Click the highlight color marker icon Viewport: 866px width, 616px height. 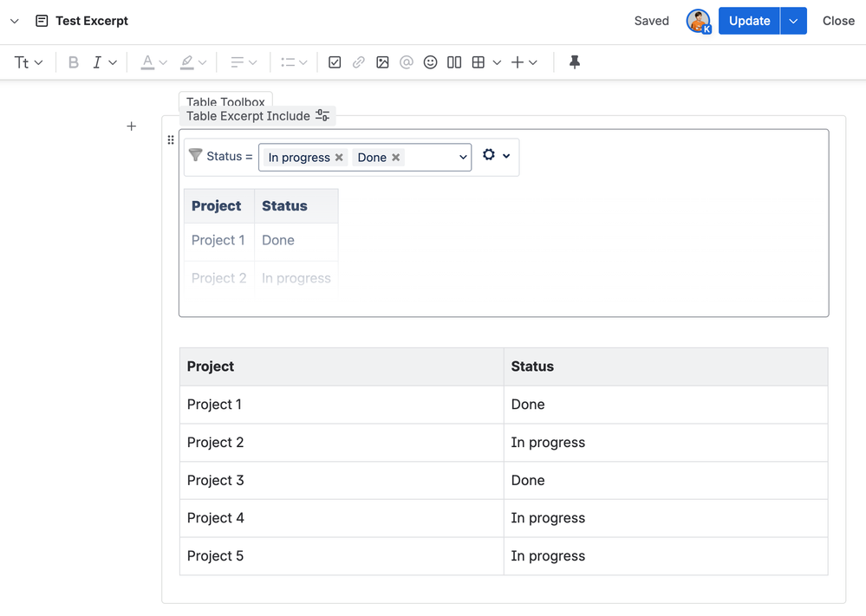(187, 62)
